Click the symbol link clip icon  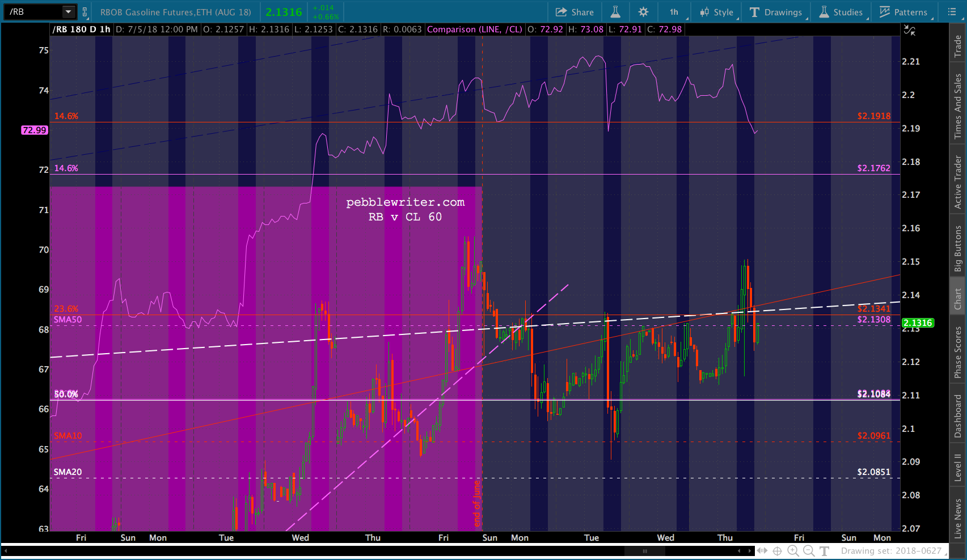[85, 12]
